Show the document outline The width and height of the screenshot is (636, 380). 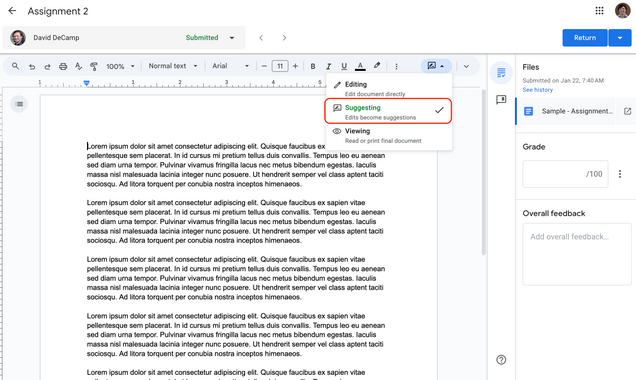[x=19, y=104]
